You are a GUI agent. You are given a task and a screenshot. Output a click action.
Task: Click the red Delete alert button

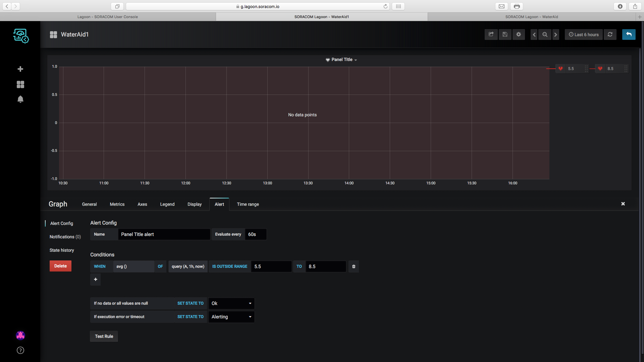tap(60, 266)
